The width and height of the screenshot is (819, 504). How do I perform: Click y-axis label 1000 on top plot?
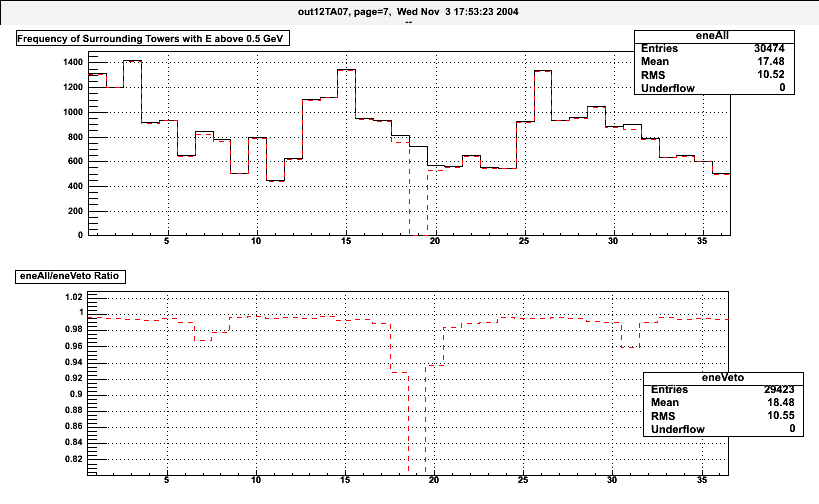coord(73,112)
